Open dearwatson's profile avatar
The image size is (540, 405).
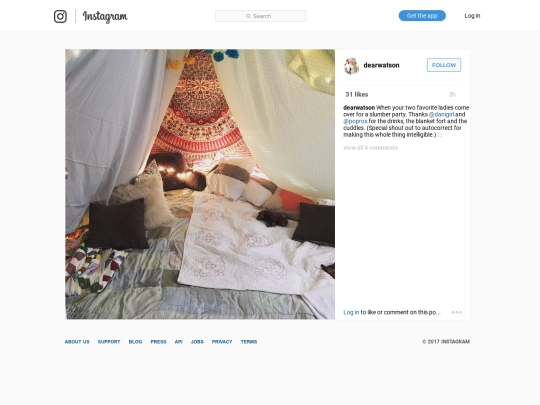[352, 66]
